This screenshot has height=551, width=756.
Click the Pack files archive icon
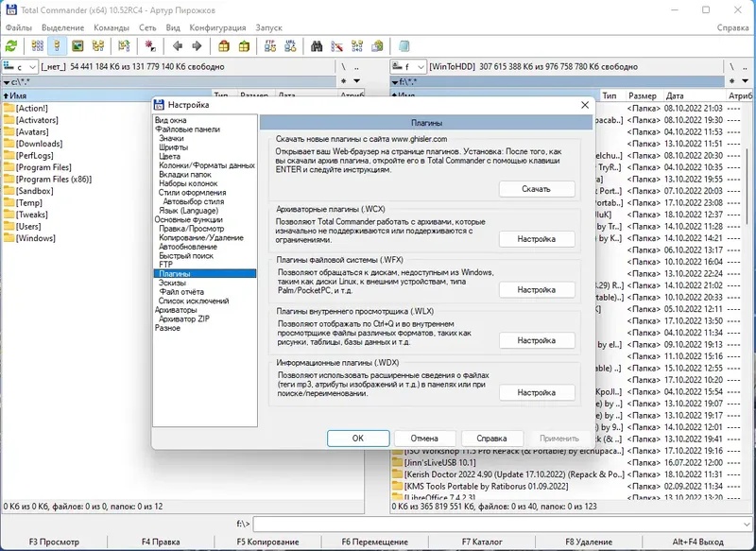tap(224, 46)
